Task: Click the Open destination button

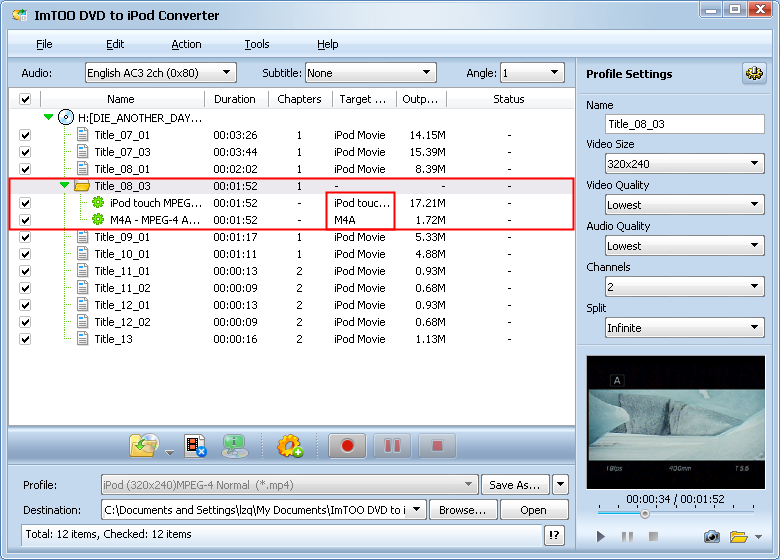Action: point(533,510)
